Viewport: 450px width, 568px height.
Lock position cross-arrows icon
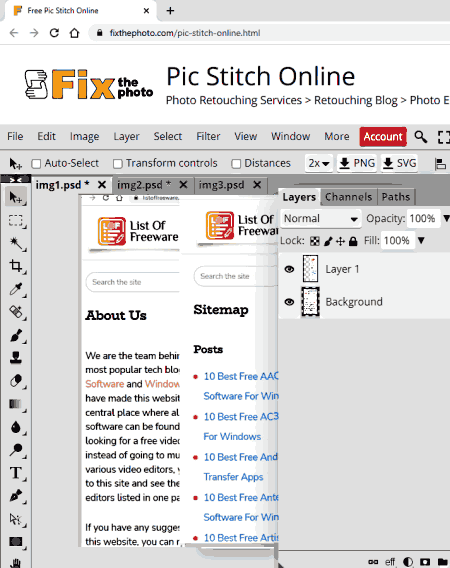point(340,241)
